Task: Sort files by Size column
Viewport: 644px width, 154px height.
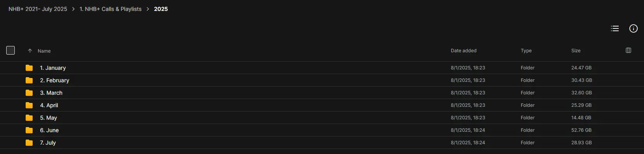Action: click(576, 51)
